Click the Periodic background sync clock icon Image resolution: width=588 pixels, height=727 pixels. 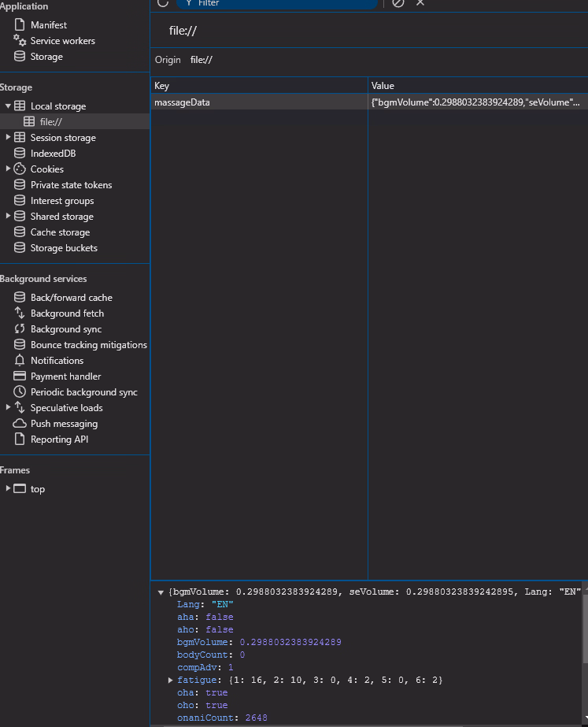[x=20, y=391]
